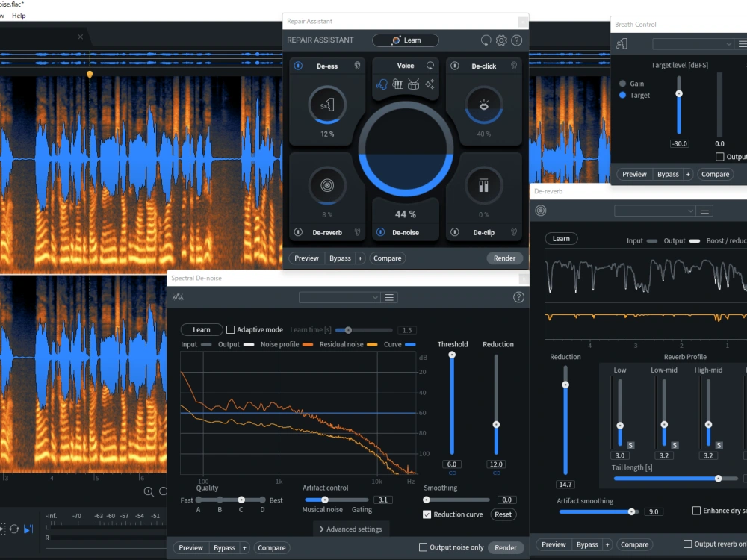This screenshot has width=747, height=560.
Task: Open De-reverb hamburger menu
Action: point(704,211)
